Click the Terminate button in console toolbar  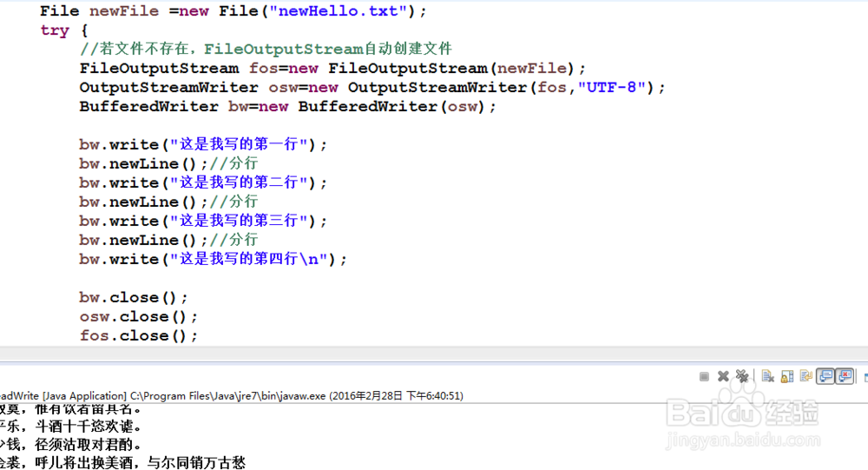(704, 377)
